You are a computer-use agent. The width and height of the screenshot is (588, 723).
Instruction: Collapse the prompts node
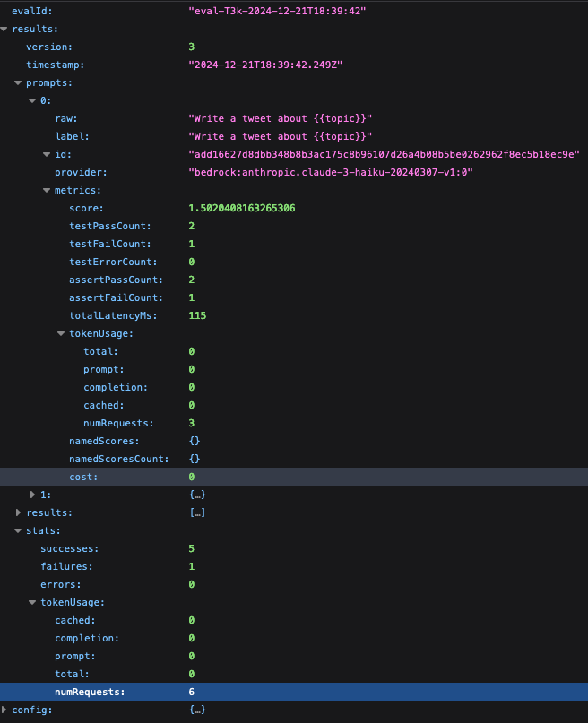pos(18,83)
